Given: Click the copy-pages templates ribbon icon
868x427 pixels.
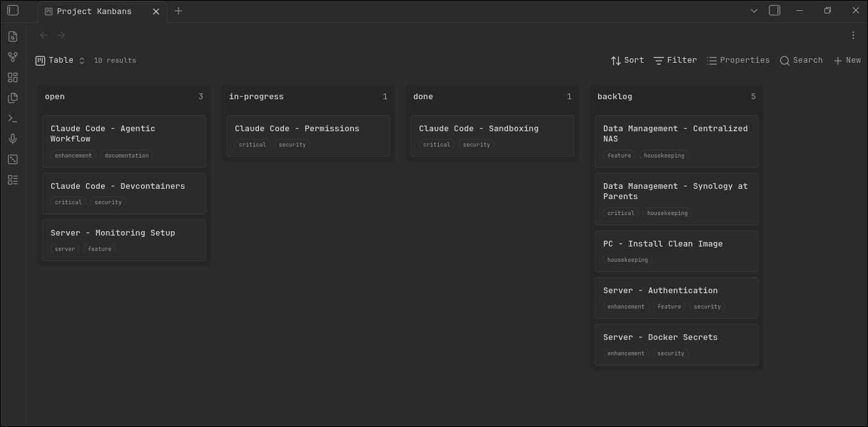Looking at the screenshot, I should click(x=13, y=98).
